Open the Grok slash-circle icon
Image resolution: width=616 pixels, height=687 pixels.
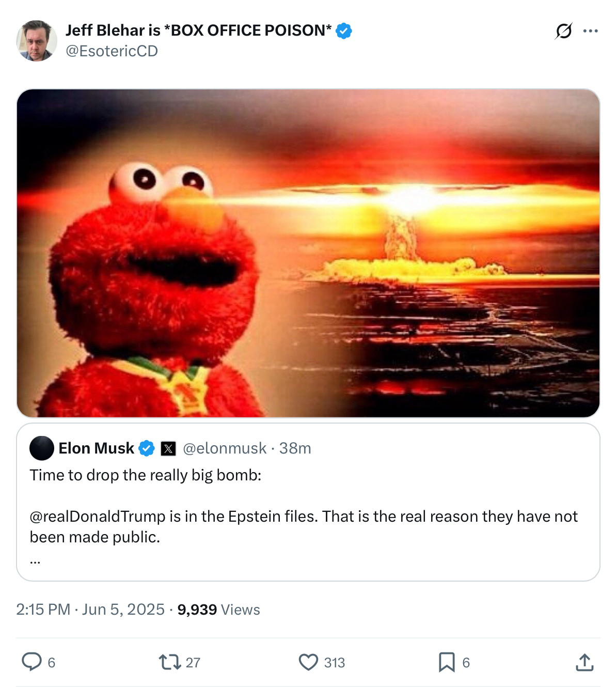563,31
